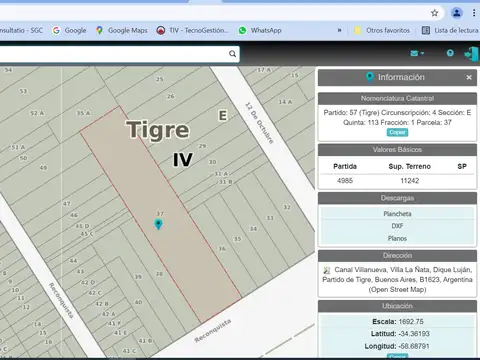
Task: Close the Información panel
Action: [469, 77]
